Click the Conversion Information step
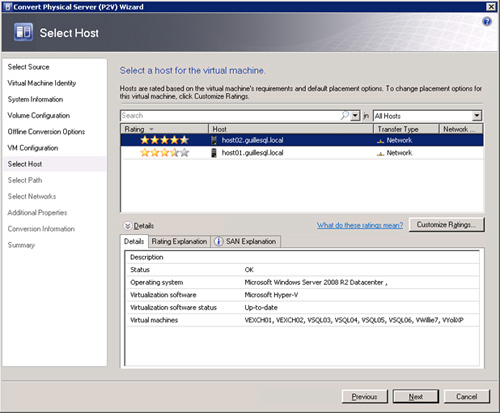500x413 pixels. tap(41, 229)
